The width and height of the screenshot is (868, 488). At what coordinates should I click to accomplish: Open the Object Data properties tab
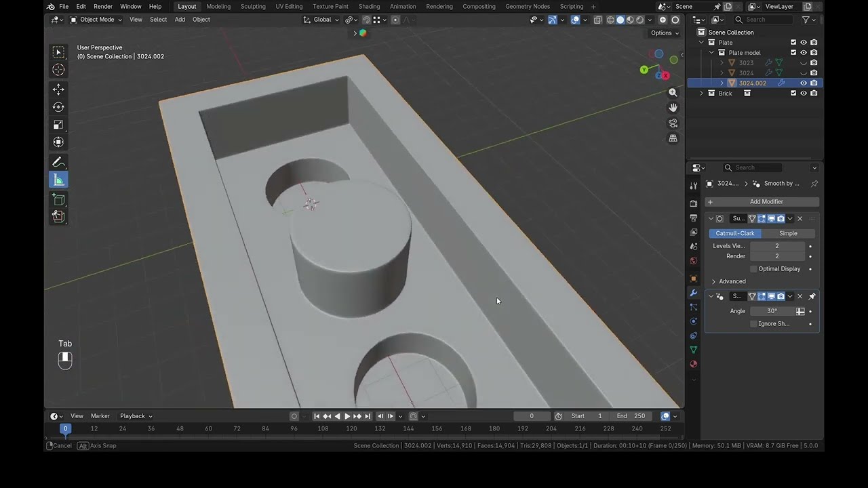coord(693,350)
